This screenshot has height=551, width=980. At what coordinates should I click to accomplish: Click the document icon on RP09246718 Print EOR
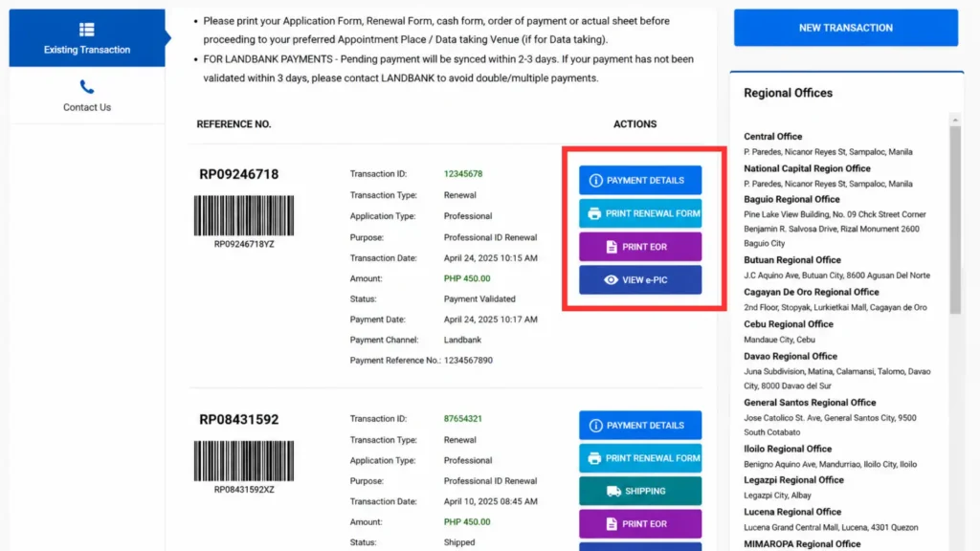[x=612, y=247]
